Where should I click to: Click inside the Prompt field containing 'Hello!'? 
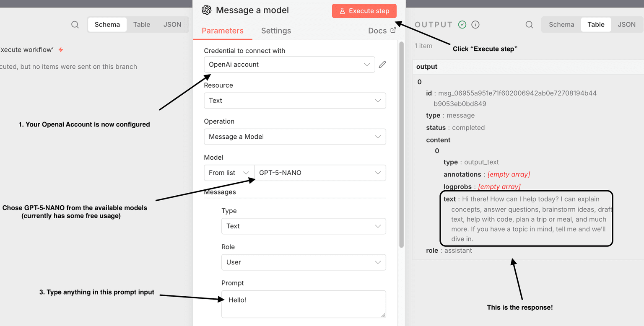tap(303, 304)
